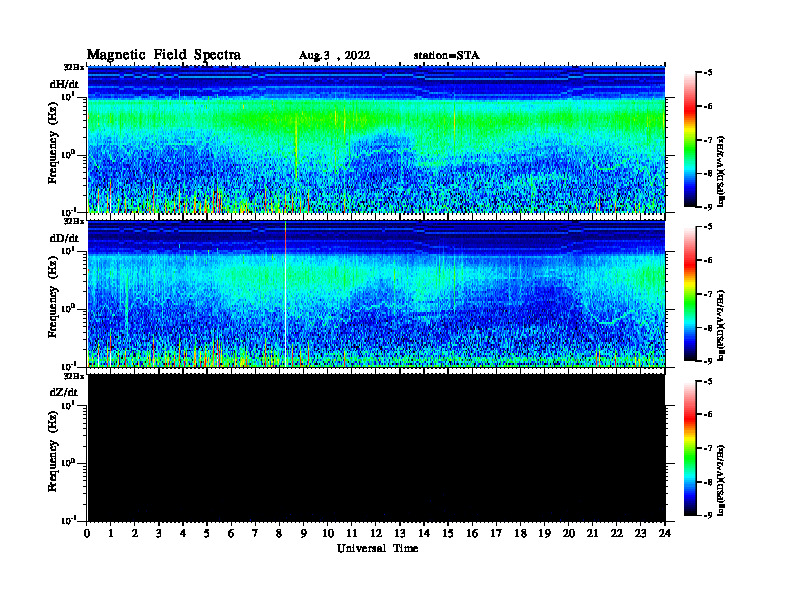792x612 pixels.
Task: Click hour tick label "14" on time axis
Action: 424,533
